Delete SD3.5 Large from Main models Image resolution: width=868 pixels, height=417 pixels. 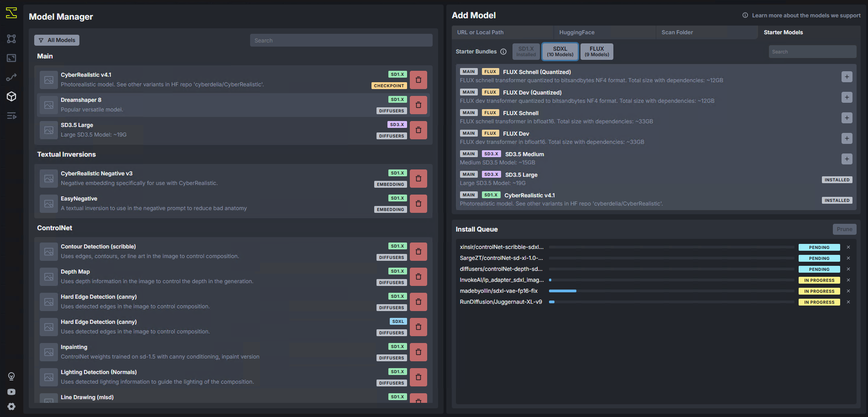tap(418, 130)
